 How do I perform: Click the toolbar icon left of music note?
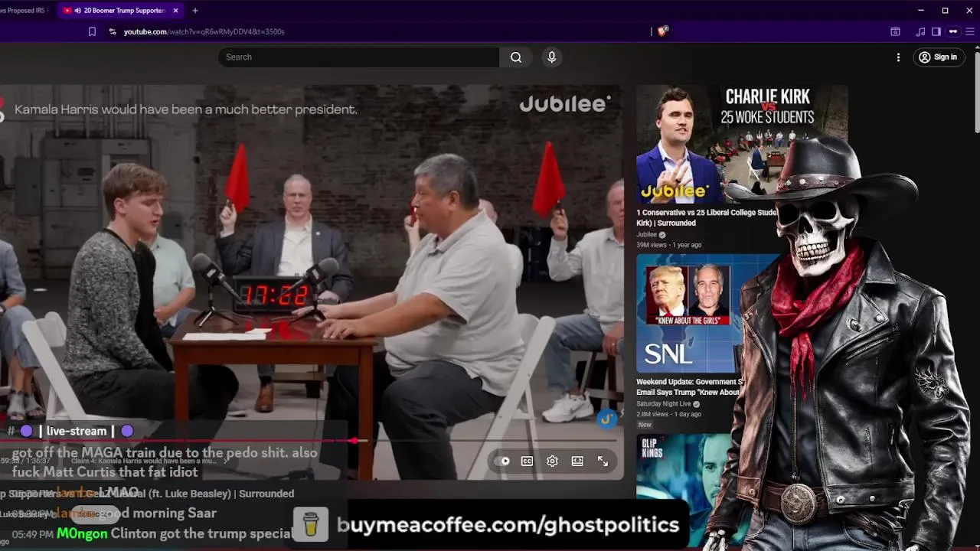pos(895,31)
